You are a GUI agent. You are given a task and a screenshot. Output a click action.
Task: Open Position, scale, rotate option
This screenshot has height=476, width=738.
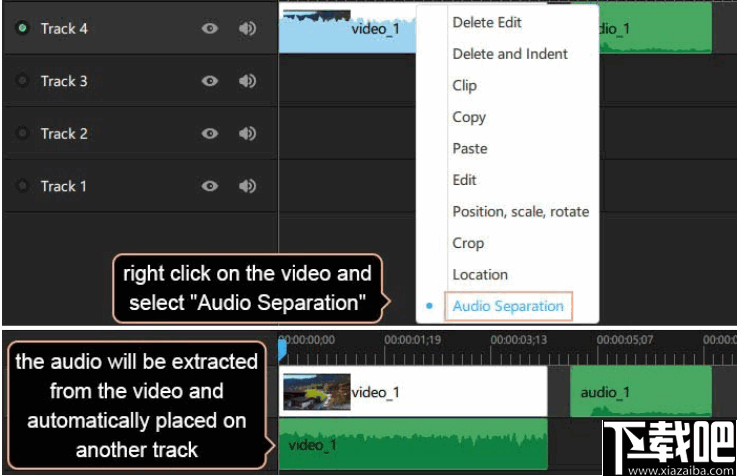click(x=521, y=212)
